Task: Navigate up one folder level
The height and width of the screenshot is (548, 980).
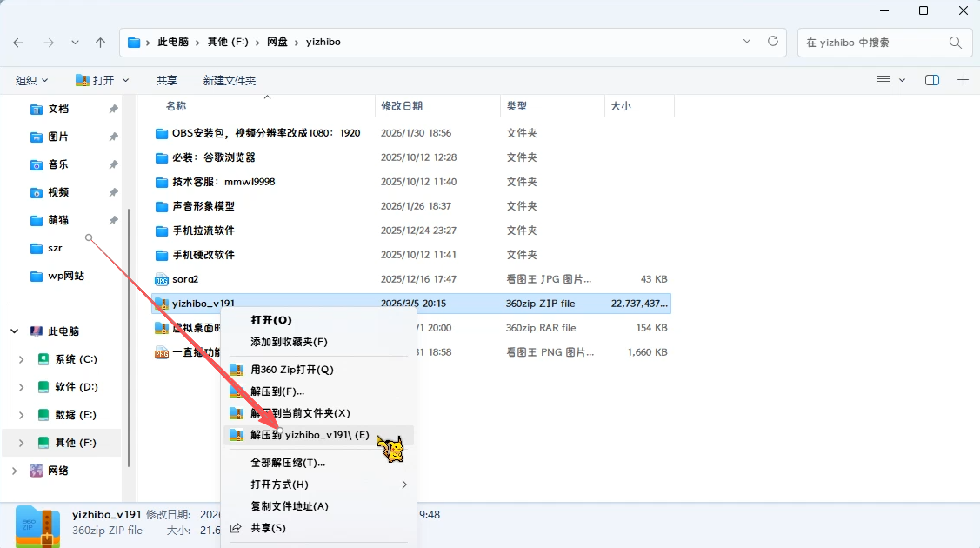Action: click(x=100, y=42)
